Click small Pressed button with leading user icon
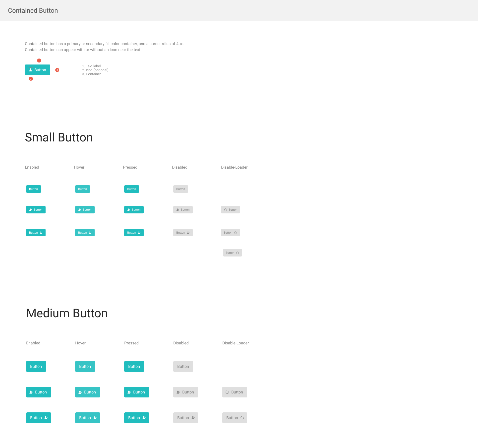 (134, 210)
